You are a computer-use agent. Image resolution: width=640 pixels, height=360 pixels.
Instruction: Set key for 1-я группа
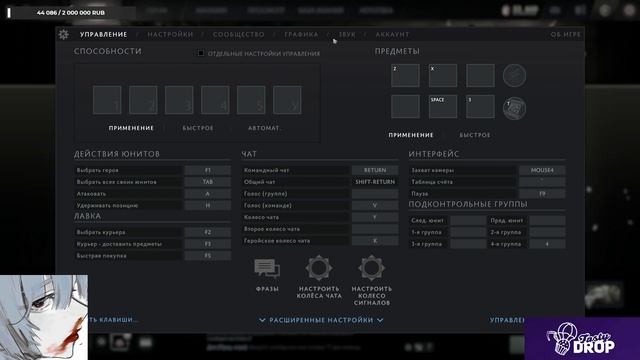click(468, 232)
